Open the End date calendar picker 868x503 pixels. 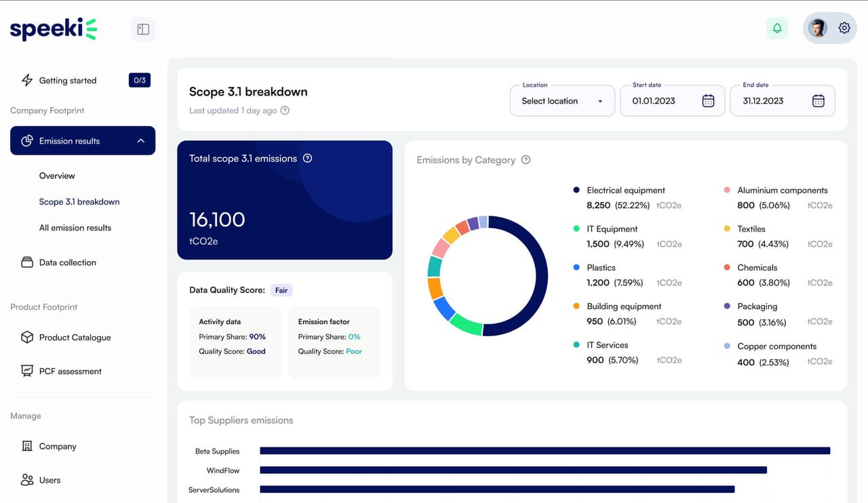coord(818,101)
